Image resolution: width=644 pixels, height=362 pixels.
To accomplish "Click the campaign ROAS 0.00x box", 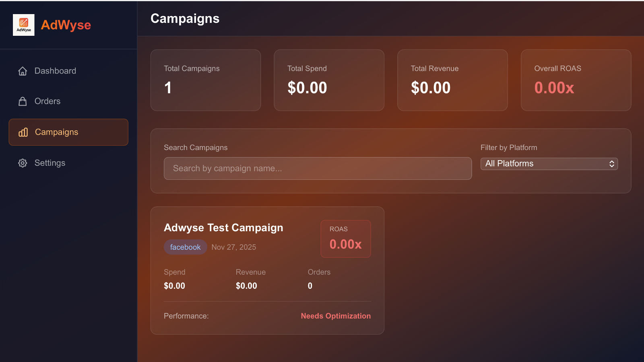I will coord(345,239).
